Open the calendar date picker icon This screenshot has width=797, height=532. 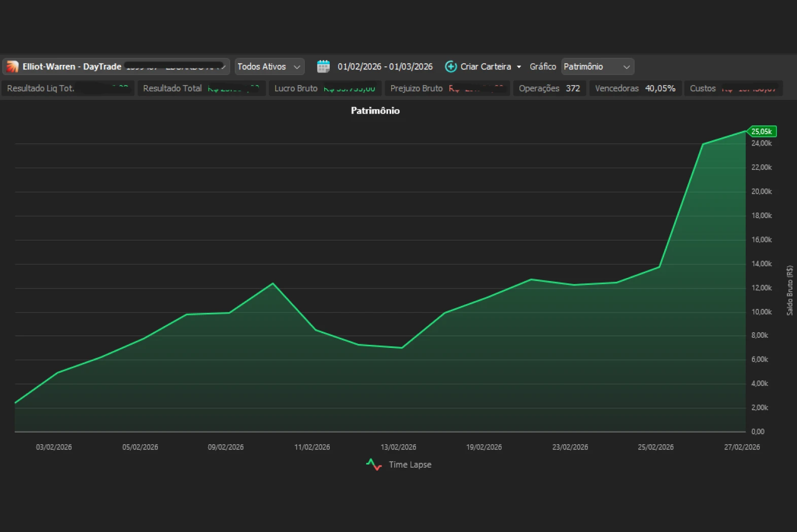click(x=323, y=66)
